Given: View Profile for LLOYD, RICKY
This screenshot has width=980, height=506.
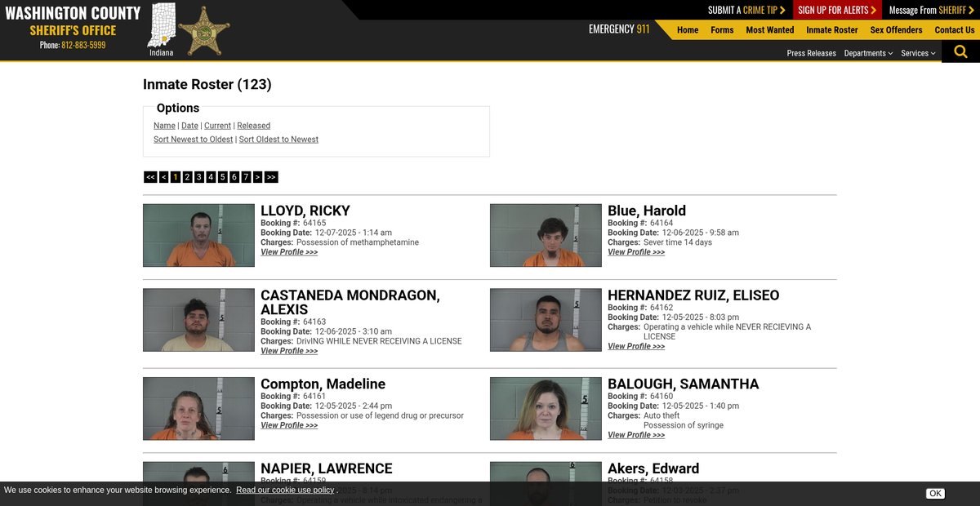Looking at the screenshot, I should [x=289, y=252].
